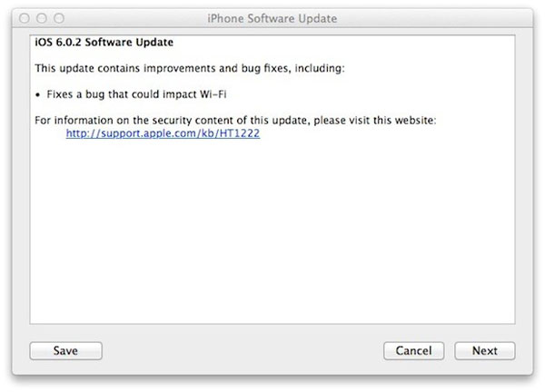The height and width of the screenshot is (392, 545).
Task: Minimize the software update dialog
Action: 44,17
